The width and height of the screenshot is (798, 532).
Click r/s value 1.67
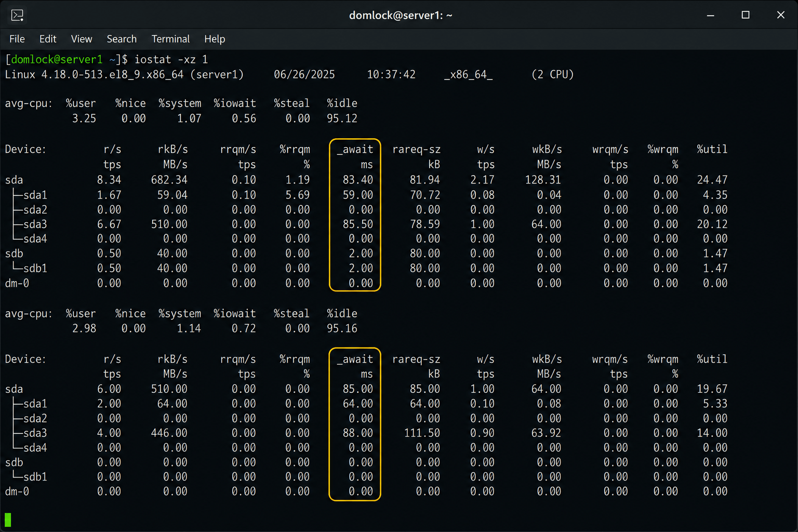coord(109,195)
